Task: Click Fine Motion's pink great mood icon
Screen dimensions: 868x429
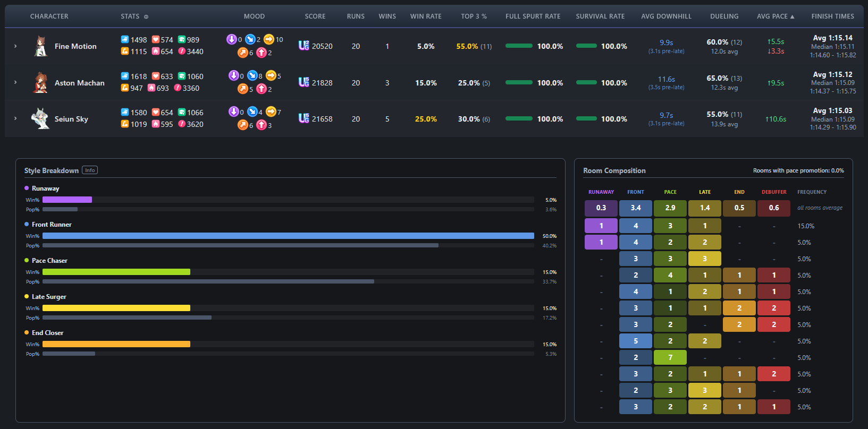Action: [x=262, y=52]
